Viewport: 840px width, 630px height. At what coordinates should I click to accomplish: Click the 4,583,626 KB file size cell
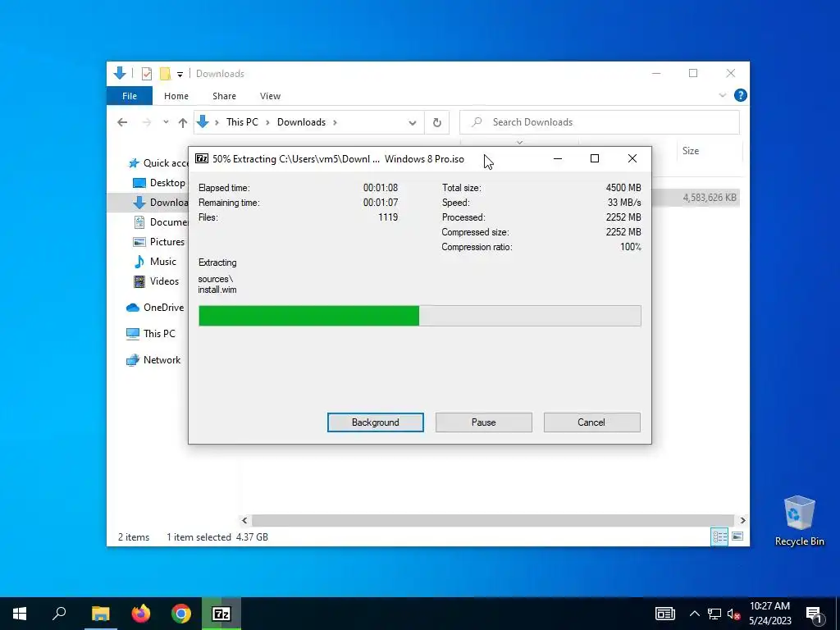coord(710,198)
